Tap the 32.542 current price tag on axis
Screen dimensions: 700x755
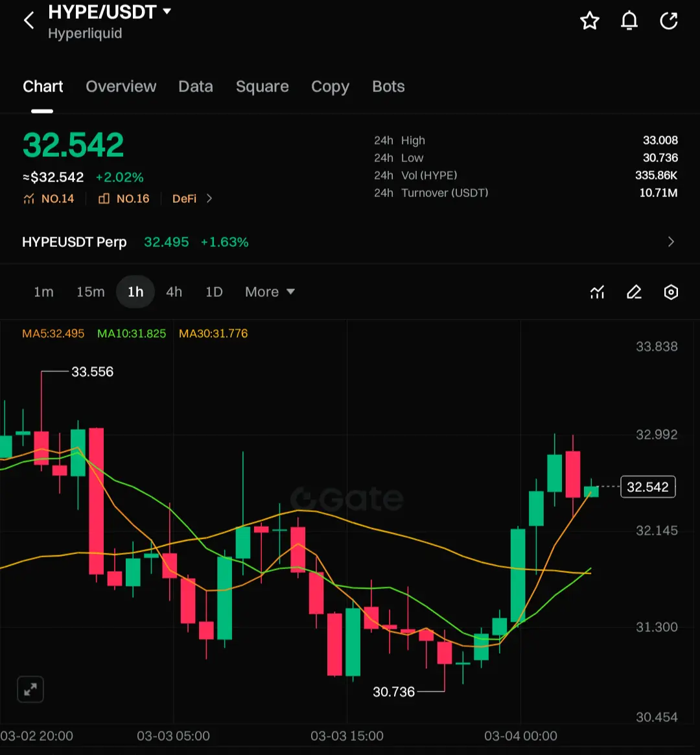[x=647, y=487]
